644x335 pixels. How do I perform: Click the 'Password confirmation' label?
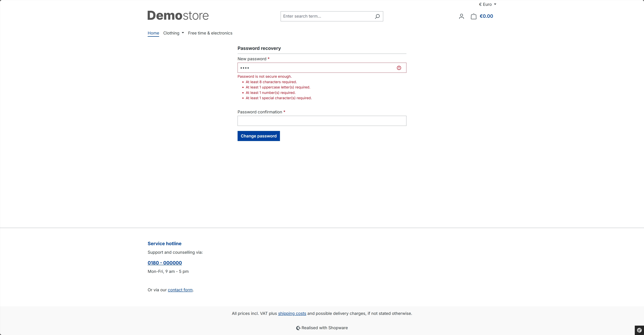pos(260,112)
